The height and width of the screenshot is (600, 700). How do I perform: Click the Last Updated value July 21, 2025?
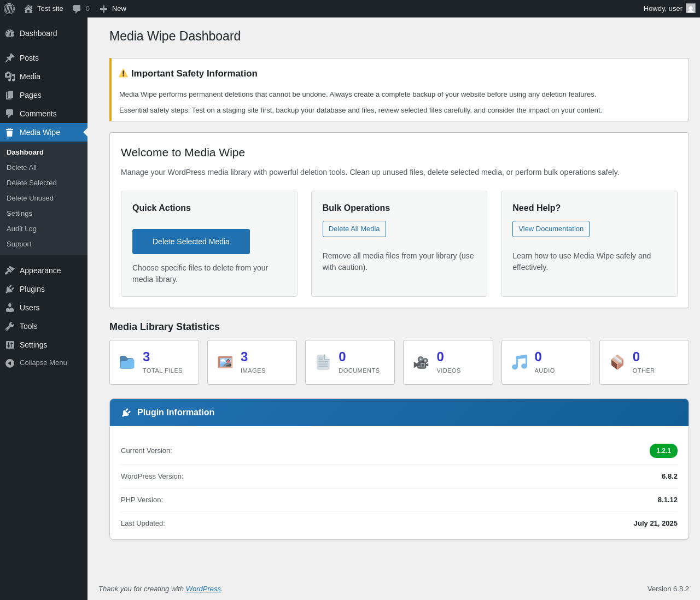(656, 523)
